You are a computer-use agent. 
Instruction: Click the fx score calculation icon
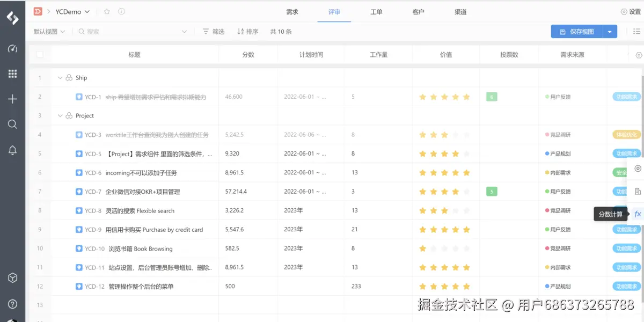click(638, 214)
